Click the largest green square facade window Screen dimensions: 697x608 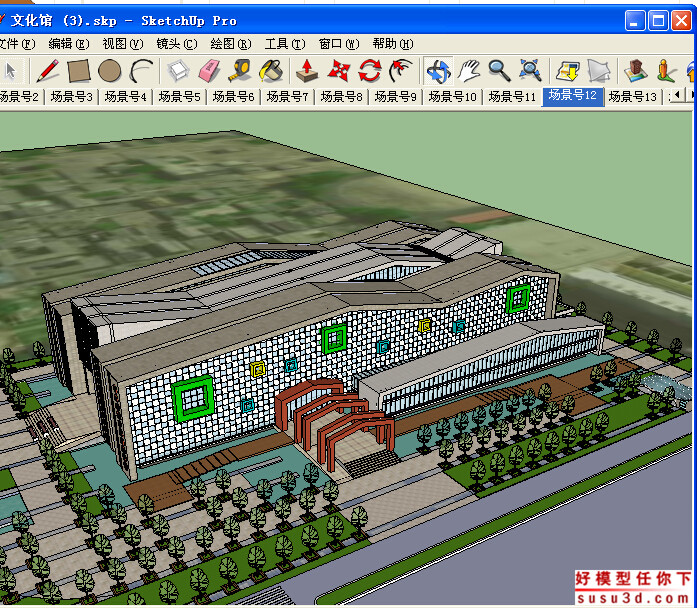[192, 399]
